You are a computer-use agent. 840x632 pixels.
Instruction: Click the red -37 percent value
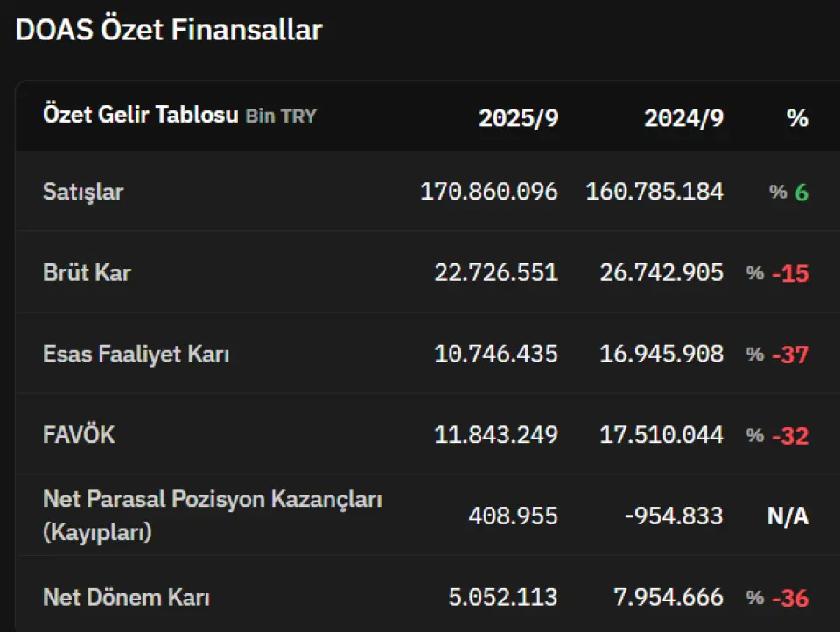point(790,355)
